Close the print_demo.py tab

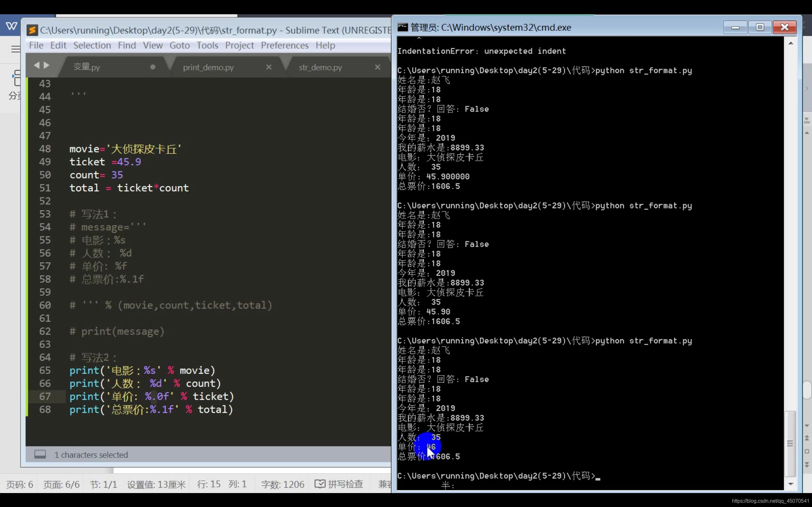[x=269, y=67]
